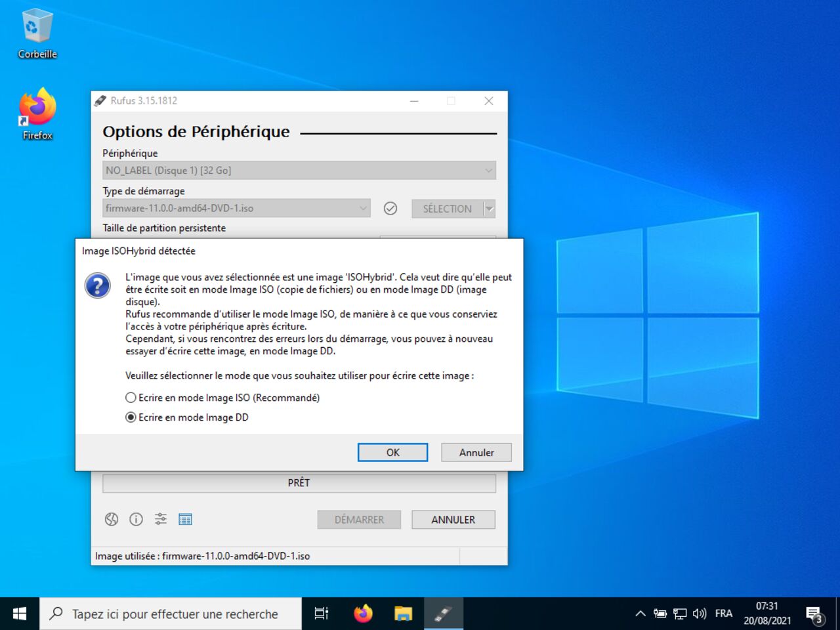Click 'Image utilisée' status bar text

click(x=202, y=556)
